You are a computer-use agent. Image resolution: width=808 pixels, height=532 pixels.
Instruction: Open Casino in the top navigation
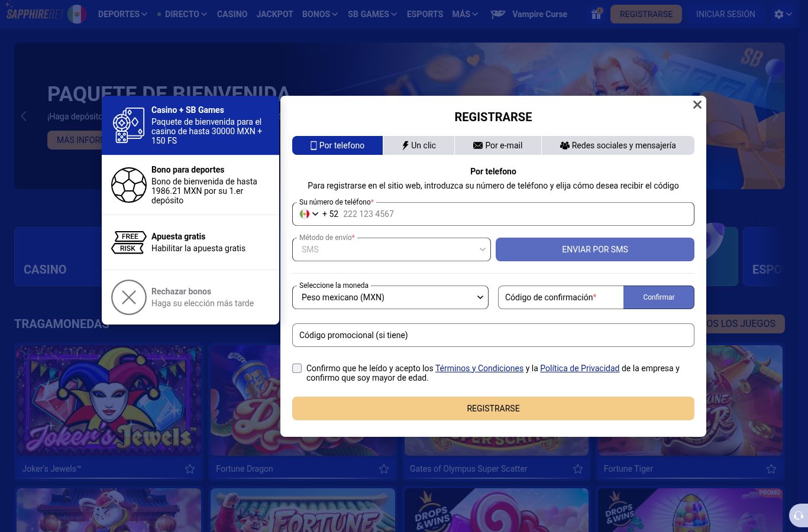point(232,14)
